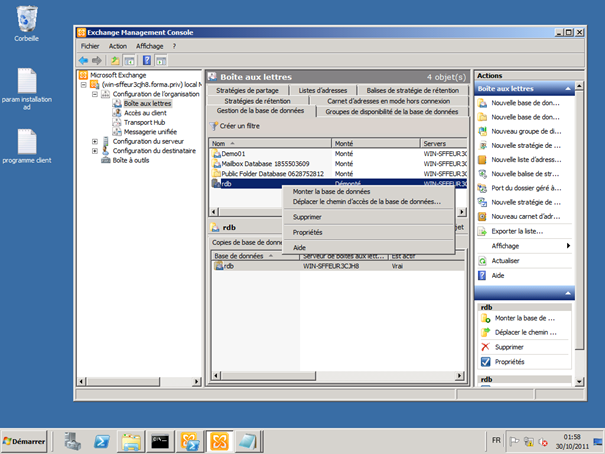Click the FR language indicator in taskbar

coord(496,440)
